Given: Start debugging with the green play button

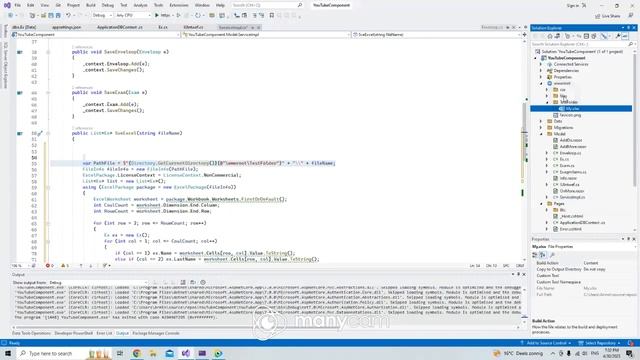Looking at the screenshot, I should [157, 16].
